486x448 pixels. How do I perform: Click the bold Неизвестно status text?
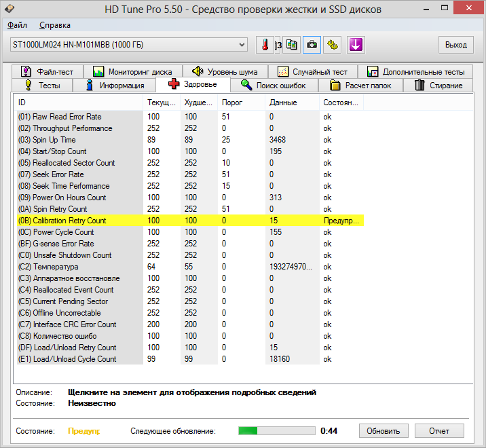click(x=92, y=403)
